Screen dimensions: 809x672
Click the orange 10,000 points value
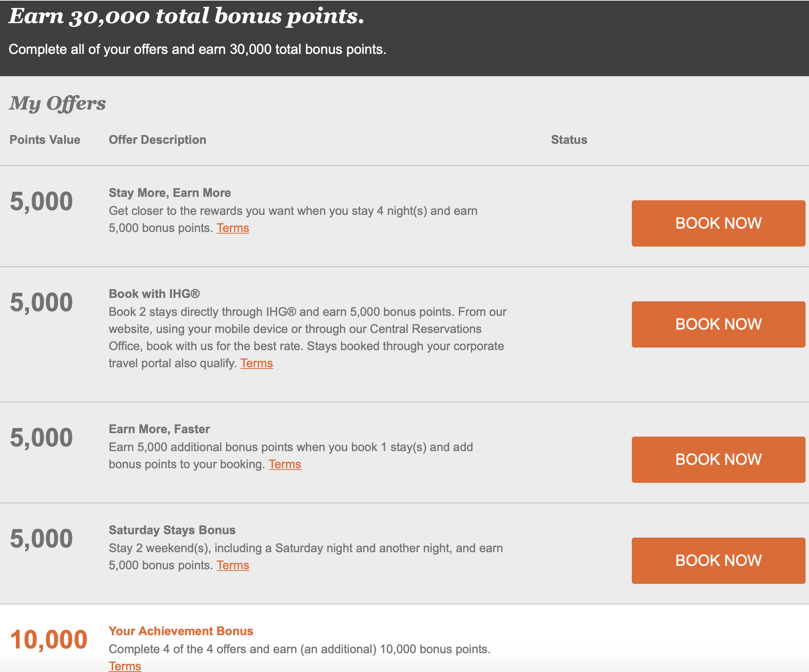(49, 640)
